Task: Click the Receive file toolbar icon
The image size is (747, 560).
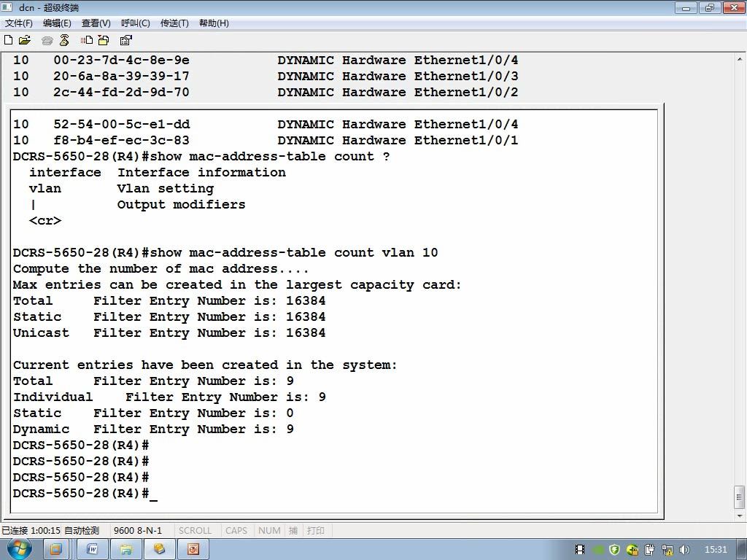Action: point(104,40)
